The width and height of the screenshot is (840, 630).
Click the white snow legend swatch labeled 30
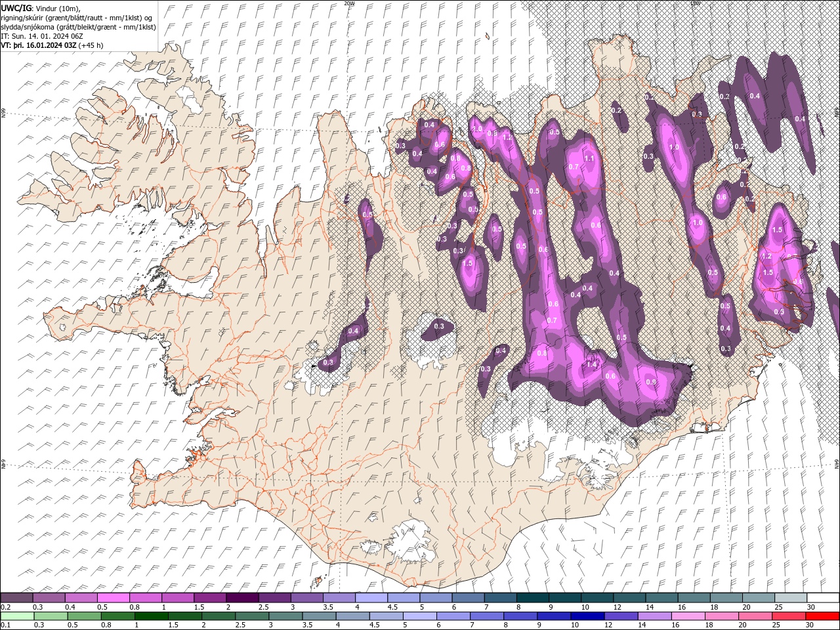pos(823,598)
